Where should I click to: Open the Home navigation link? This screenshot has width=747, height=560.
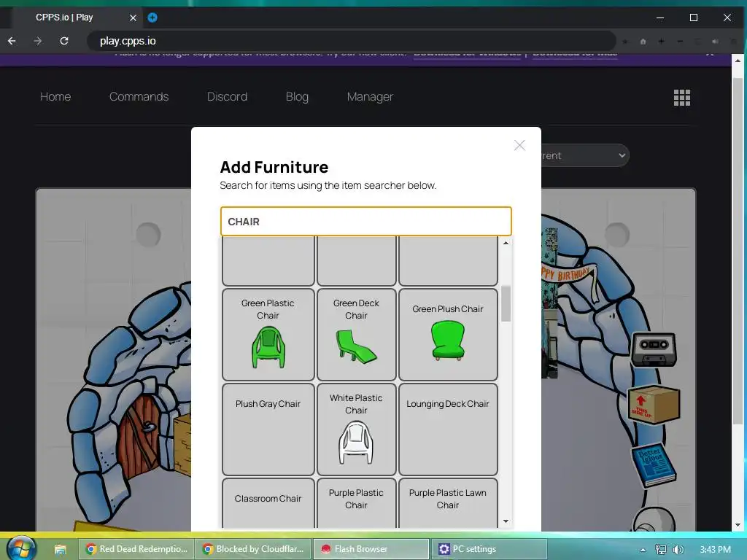55,97
